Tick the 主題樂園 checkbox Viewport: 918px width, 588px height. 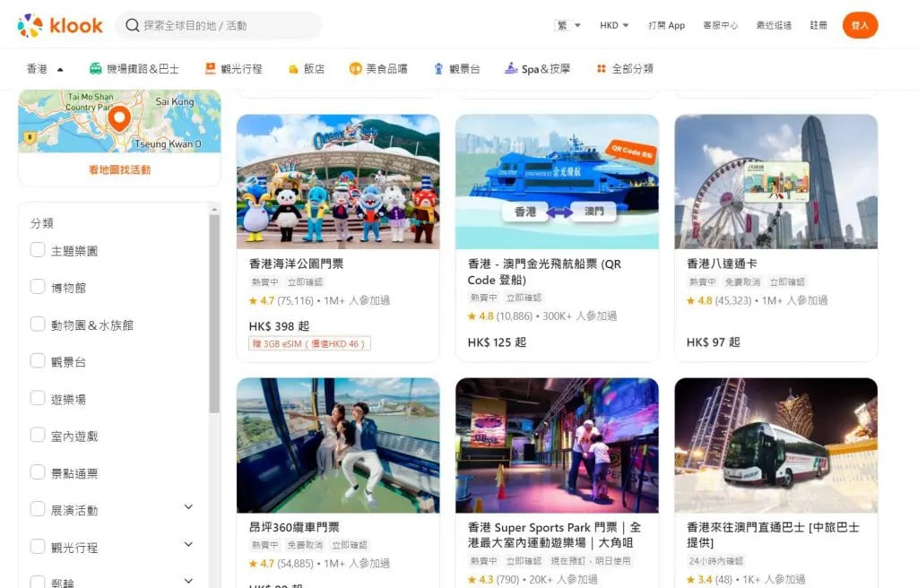[x=38, y=249]
